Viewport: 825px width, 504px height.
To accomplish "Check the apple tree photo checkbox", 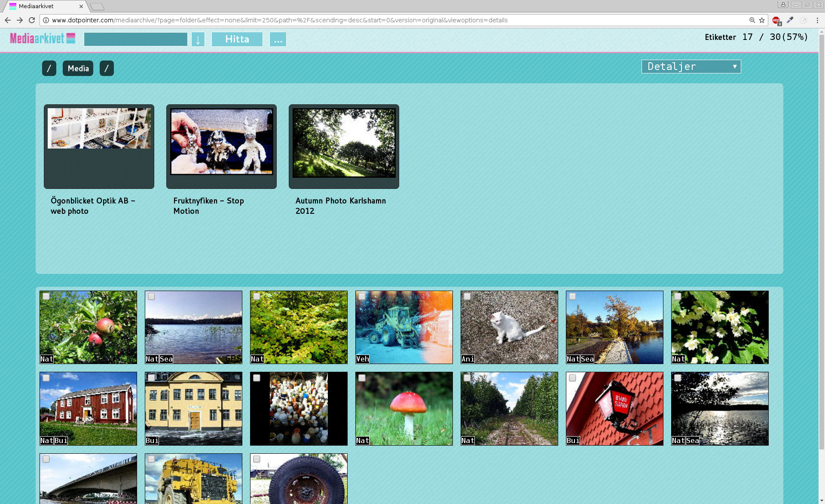I will (x=46, y=296).
